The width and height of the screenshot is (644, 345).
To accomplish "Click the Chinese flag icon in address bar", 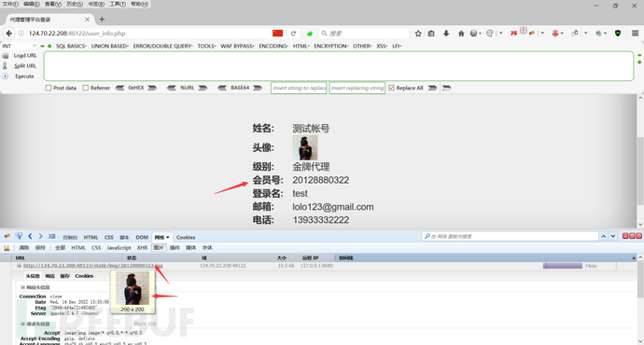I will click(277, 34).
